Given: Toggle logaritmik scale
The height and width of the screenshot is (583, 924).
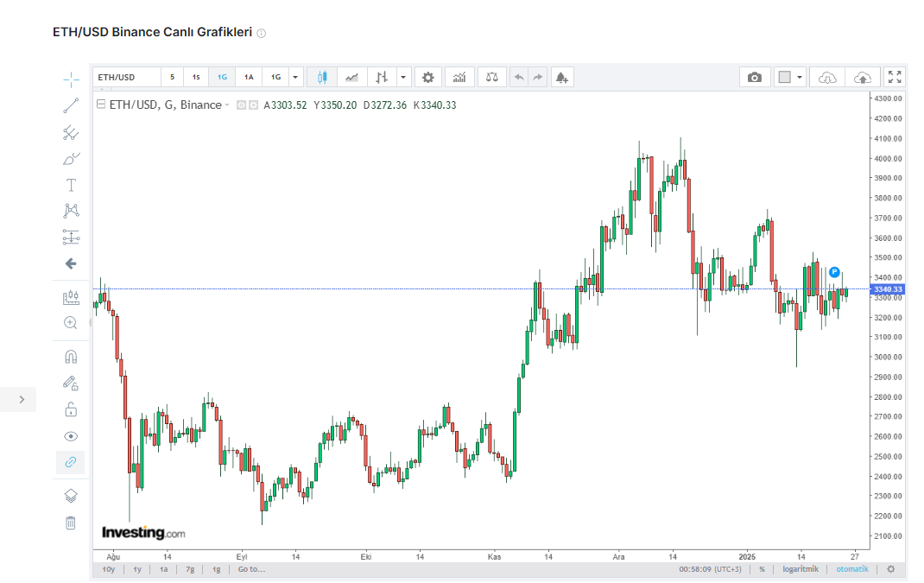Looking at the screenshot, I should tap(801, 569).
